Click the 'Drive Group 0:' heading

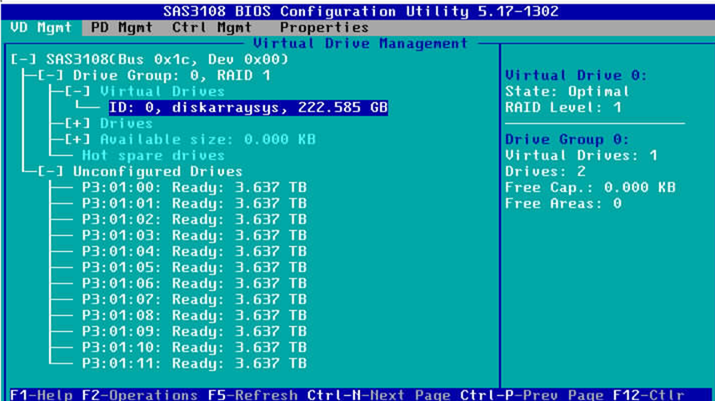[567, 139]
